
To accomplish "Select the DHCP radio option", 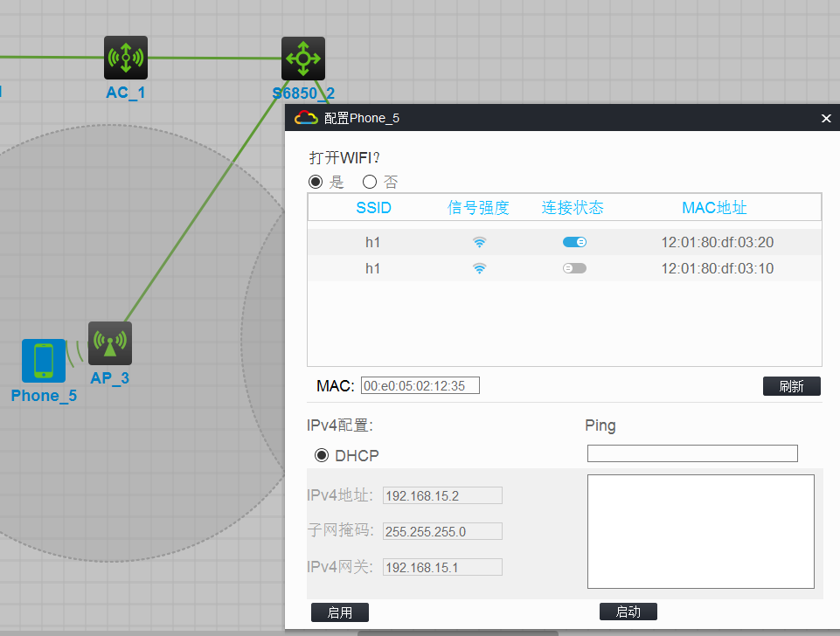I will tap(322, 455).
